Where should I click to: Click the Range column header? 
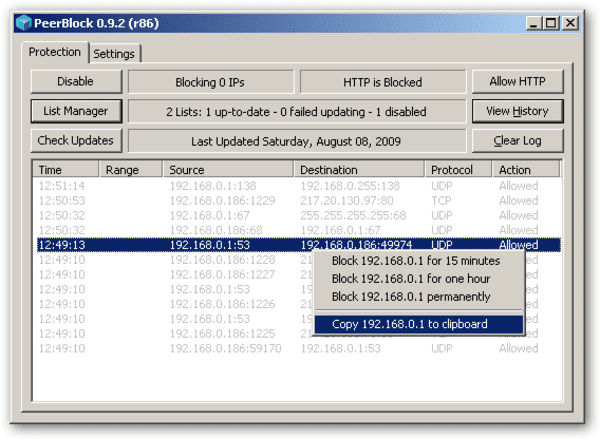pos(131,170)
